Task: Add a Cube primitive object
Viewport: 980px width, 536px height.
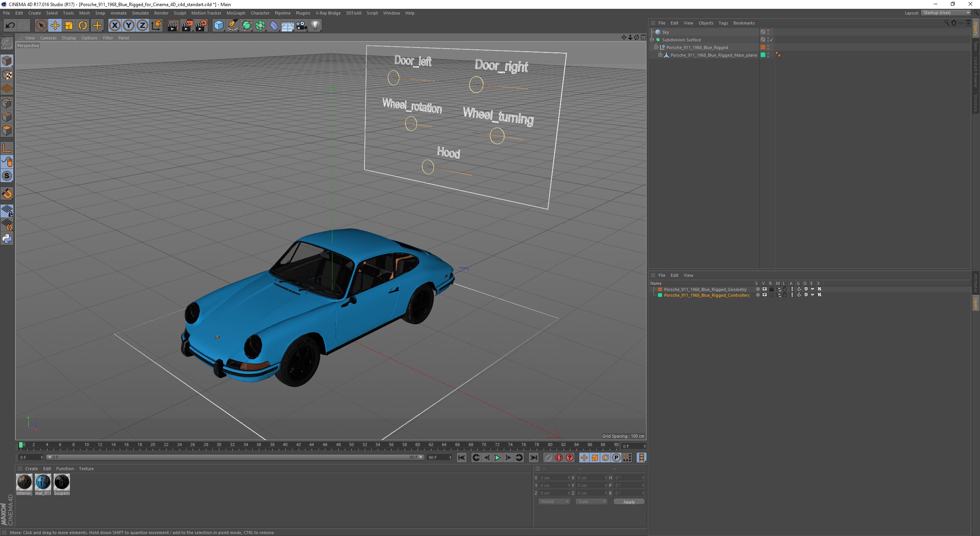Action: pos(219,26)
